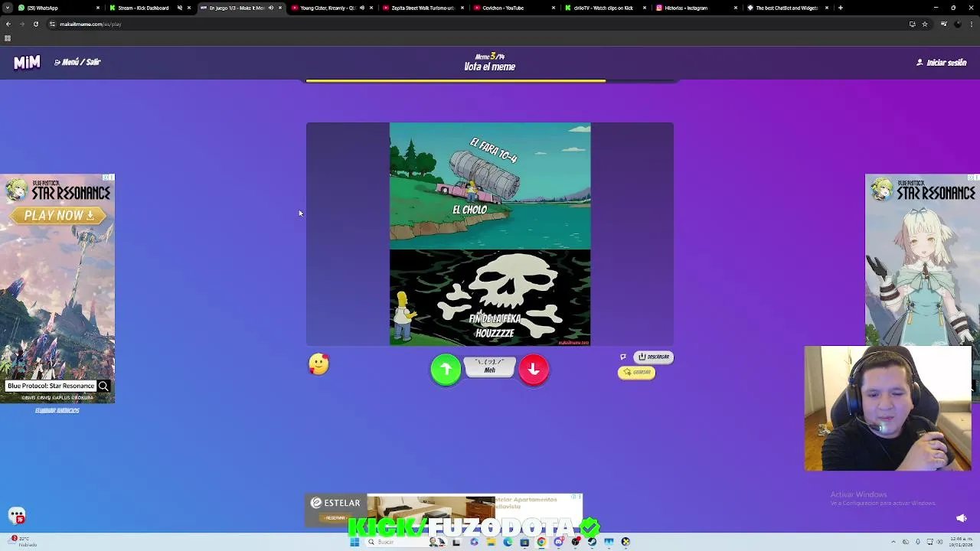
Task: Click the meme image thumbnail
Action: (490, 234)
